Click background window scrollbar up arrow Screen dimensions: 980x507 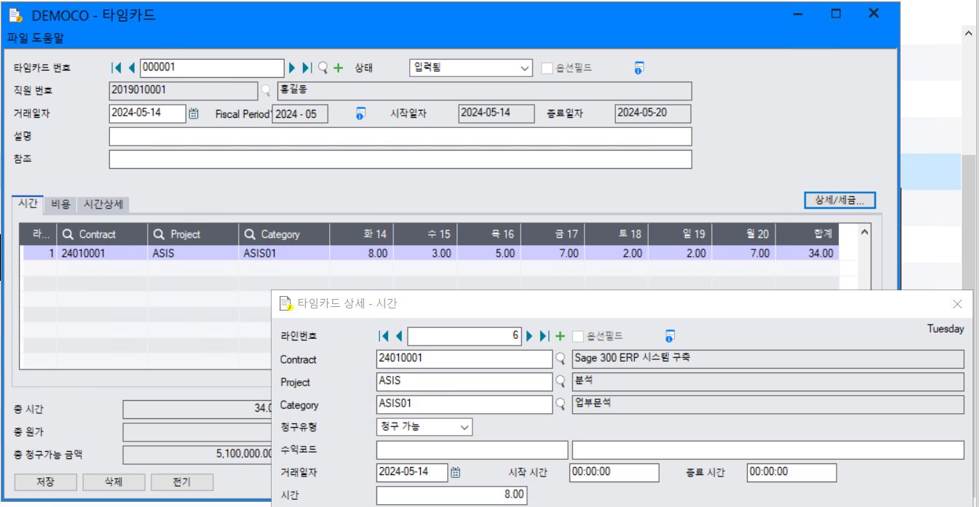(968, 33)
